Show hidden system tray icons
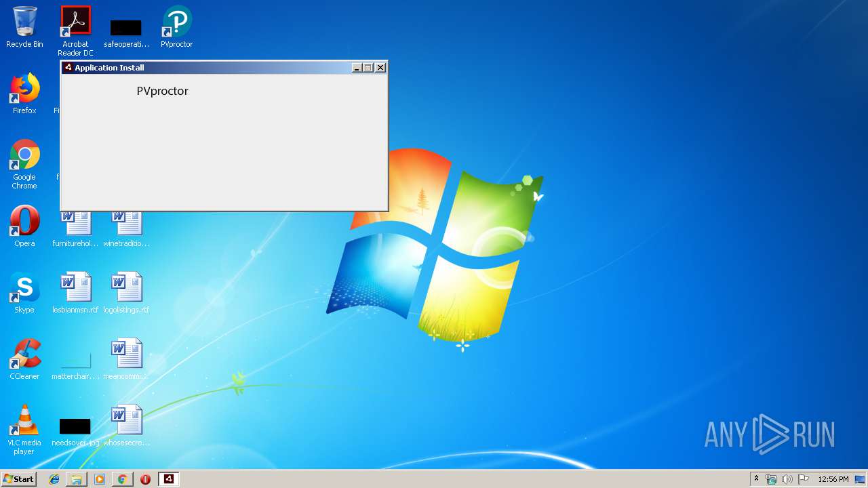Image resolution: width=868 pixels, height=488 pixels. click(756, 479)
